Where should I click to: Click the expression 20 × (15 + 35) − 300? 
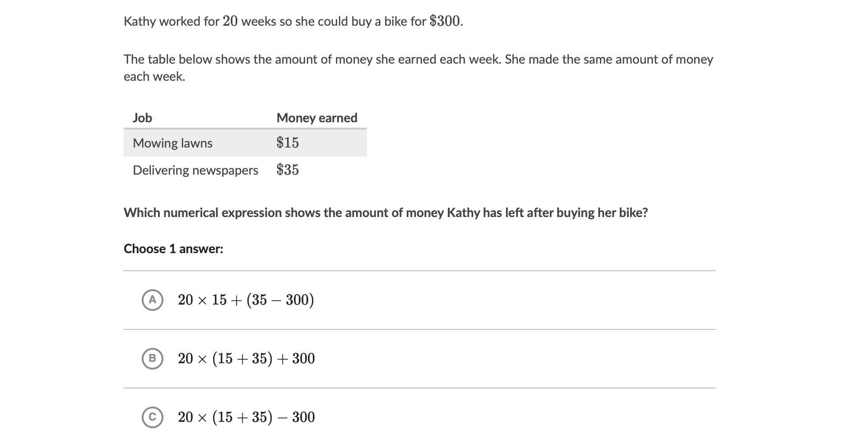pyautogui.click(x=246, y=417)
